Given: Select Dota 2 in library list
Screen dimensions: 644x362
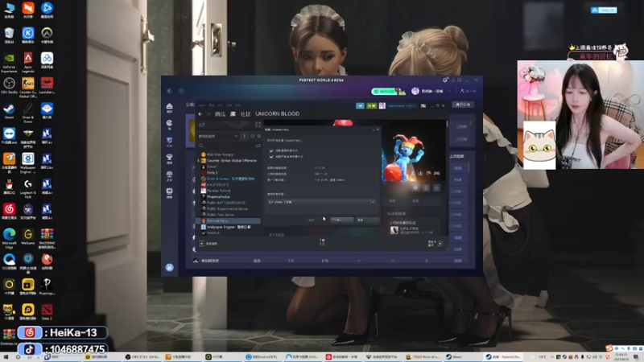Looking at the screenshot, I should click(x=212, y=173).
